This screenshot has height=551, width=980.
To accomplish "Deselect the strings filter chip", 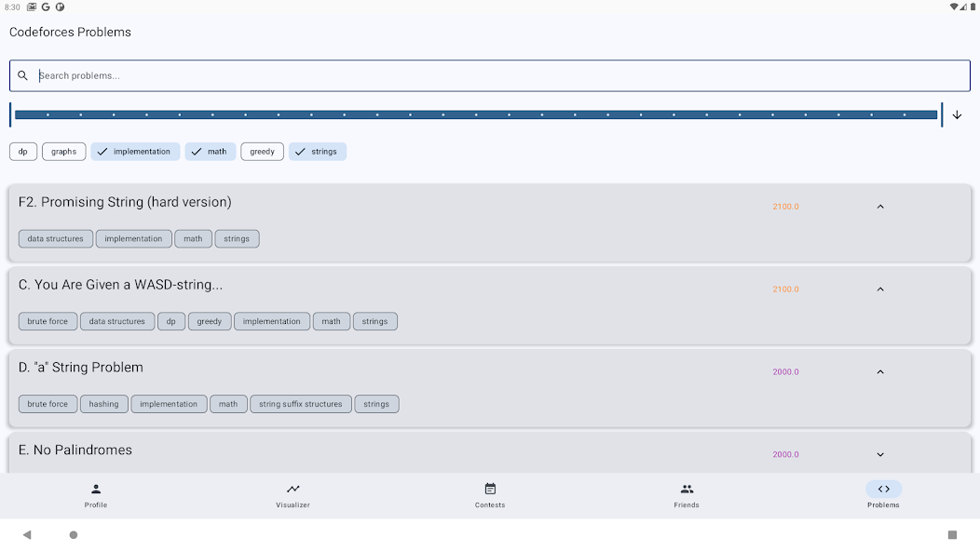I will [x=318, y=152].
